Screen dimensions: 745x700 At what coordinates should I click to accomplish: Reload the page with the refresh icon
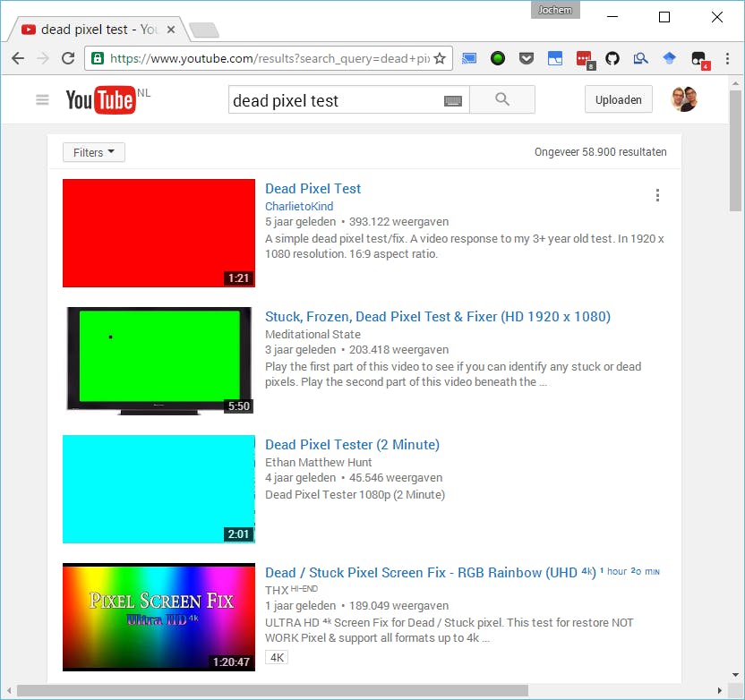pyautogui.click(x=67, y=57)
